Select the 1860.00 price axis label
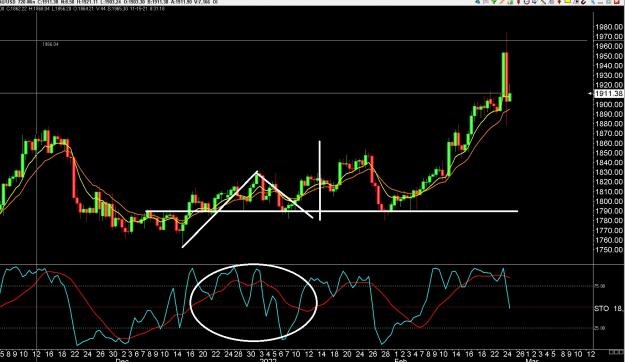 [609, 143]
